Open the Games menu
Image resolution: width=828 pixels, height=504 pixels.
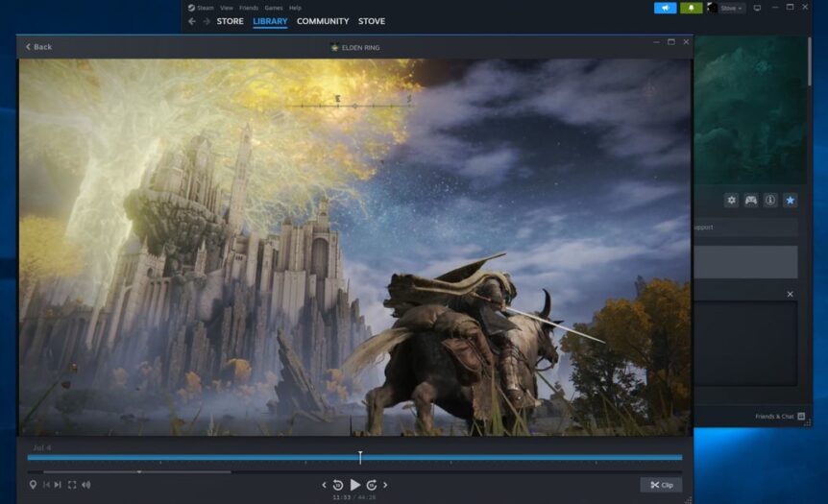tap(274, 8)
